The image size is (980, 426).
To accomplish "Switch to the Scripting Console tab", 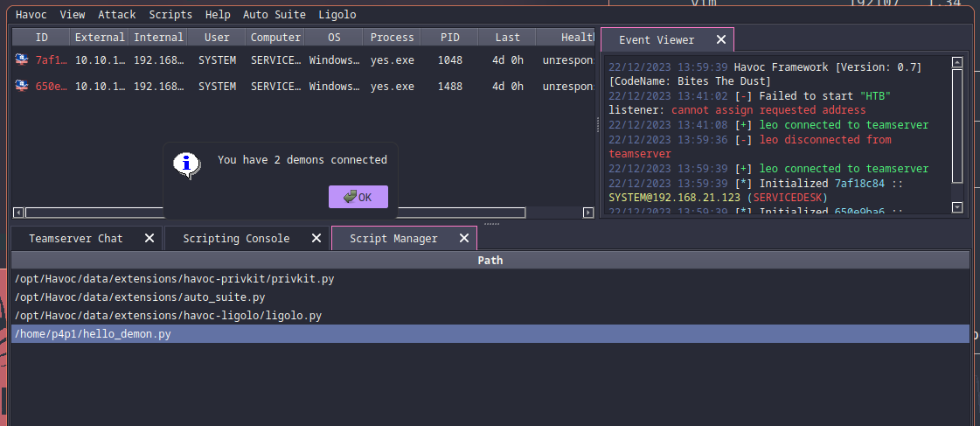I will point(236,238).
